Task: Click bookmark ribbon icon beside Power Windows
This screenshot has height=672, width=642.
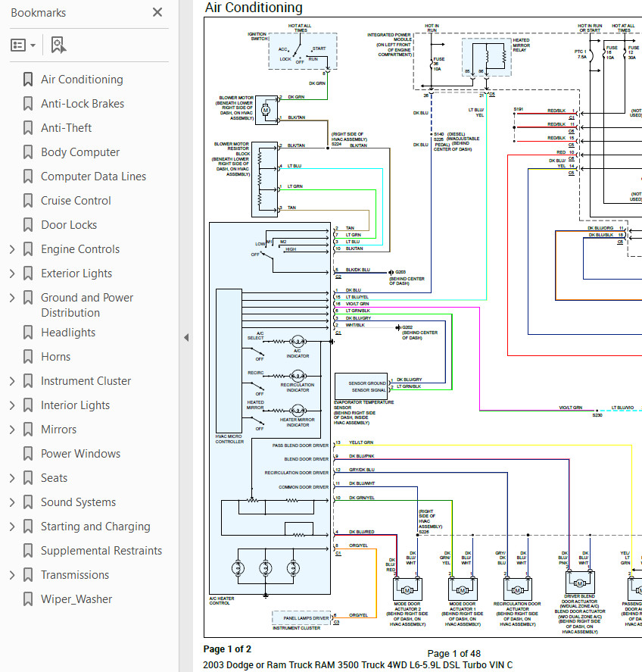Action: coord(28,453)
